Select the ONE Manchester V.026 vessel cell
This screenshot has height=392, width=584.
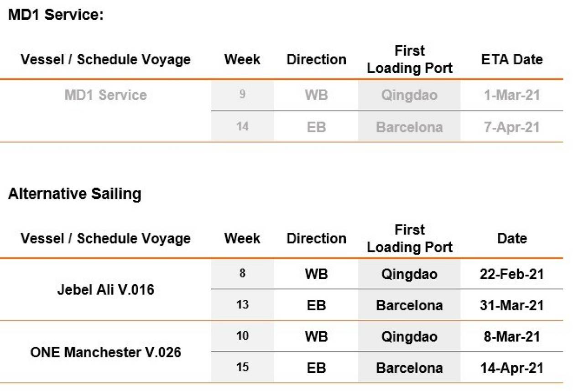[x=105, y=352]
